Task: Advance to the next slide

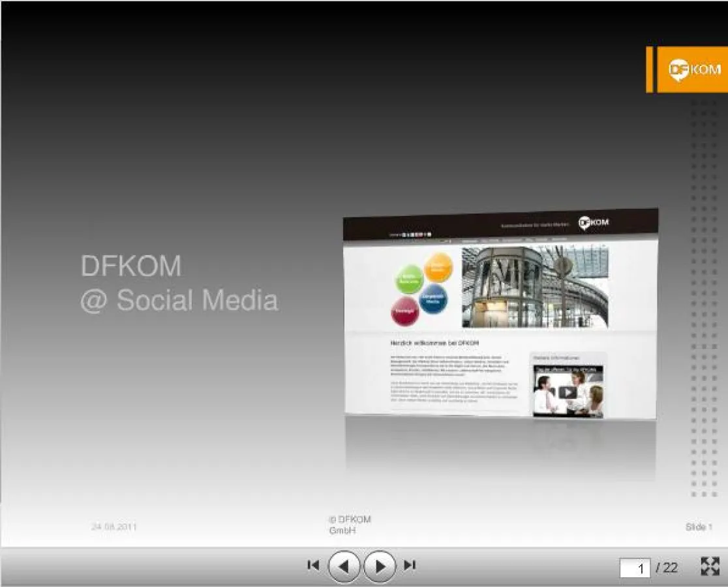Action: tap(379, 565)
